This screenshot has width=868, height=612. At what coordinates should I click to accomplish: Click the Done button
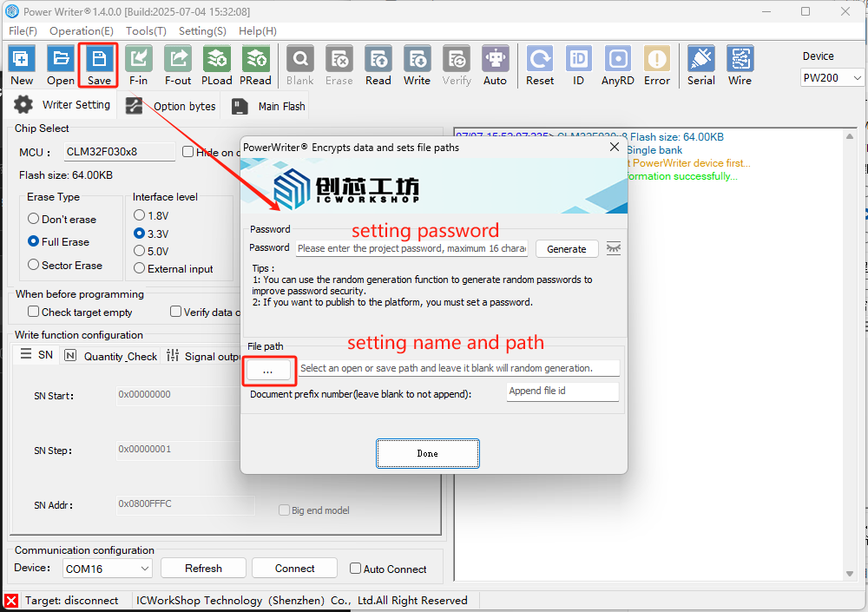(427, 453)
